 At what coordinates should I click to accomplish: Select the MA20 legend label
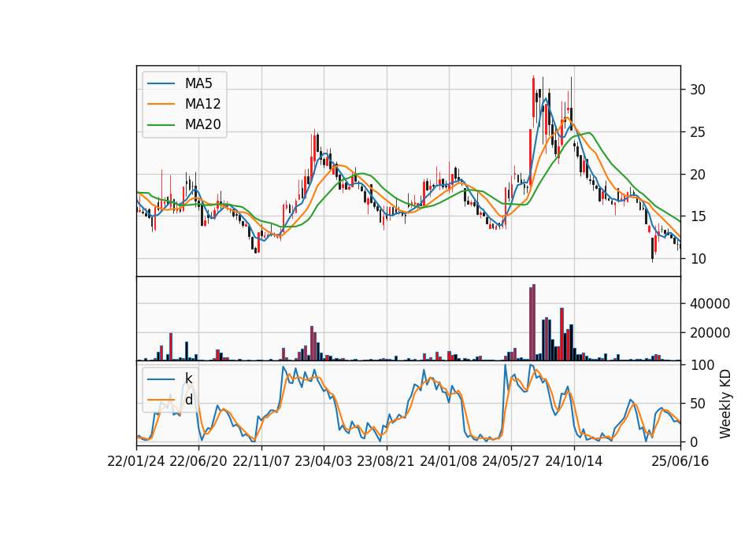click(202, 124)
